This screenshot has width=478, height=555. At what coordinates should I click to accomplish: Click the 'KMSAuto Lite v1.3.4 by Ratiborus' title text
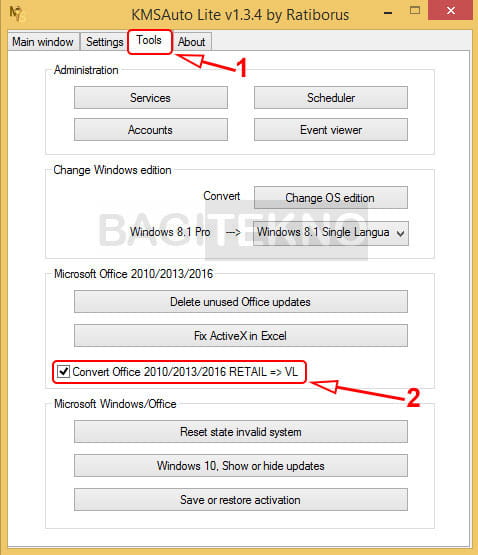point(240,15)
